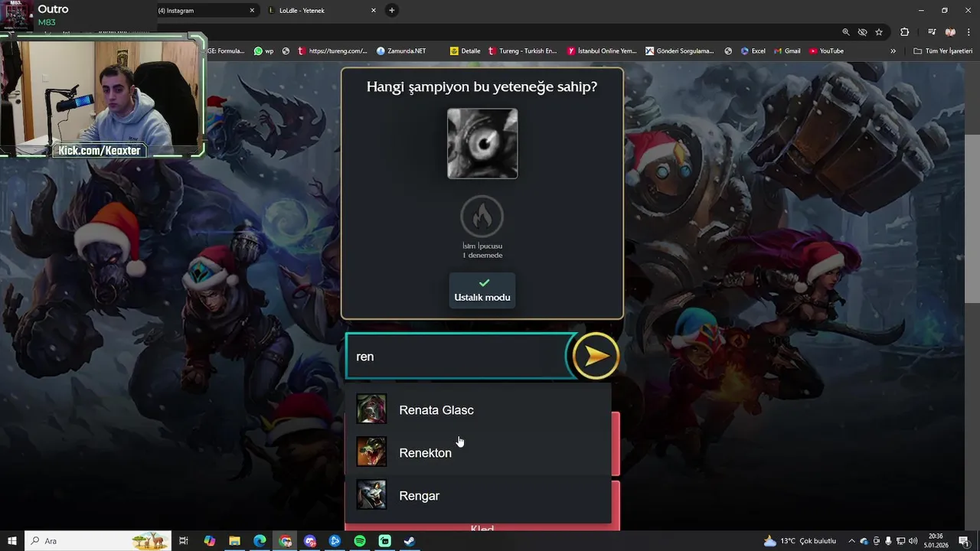Open Spotify from the taskbar
The image size is (980, 551).
click(360, 541)
